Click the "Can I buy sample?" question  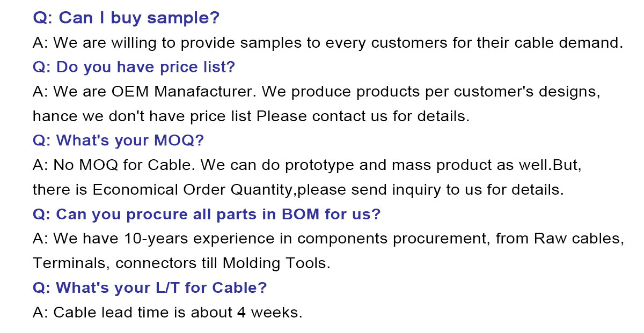point(126,18)
